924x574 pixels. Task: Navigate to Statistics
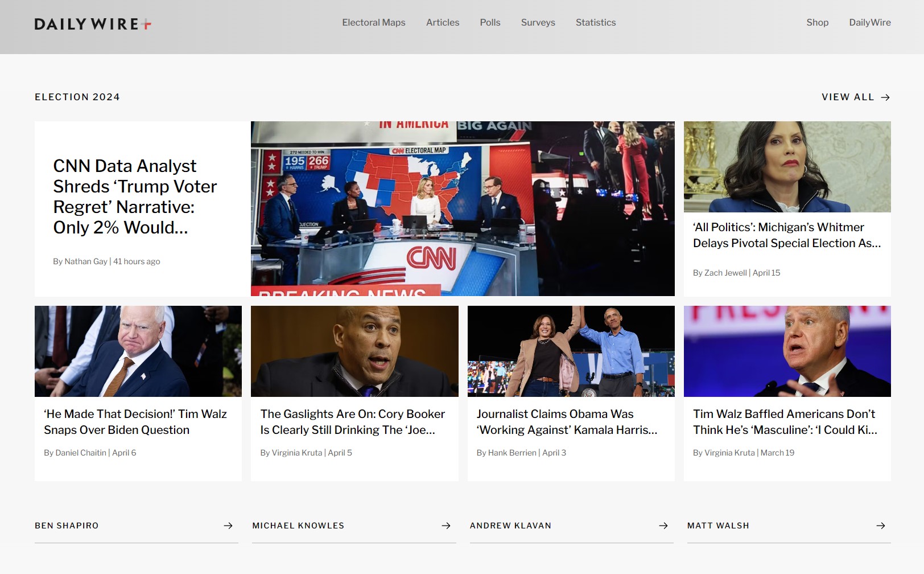point(595,23)
